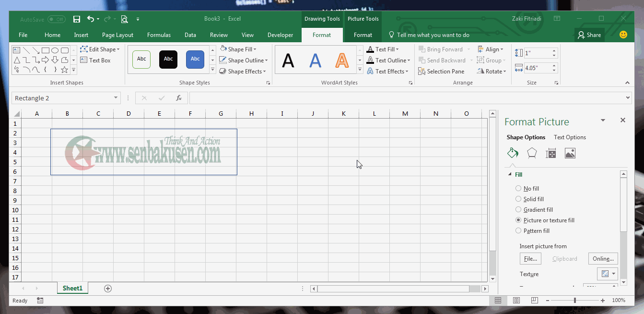
Task: Click the File... button to insert picture
Action: click(530, 259)
